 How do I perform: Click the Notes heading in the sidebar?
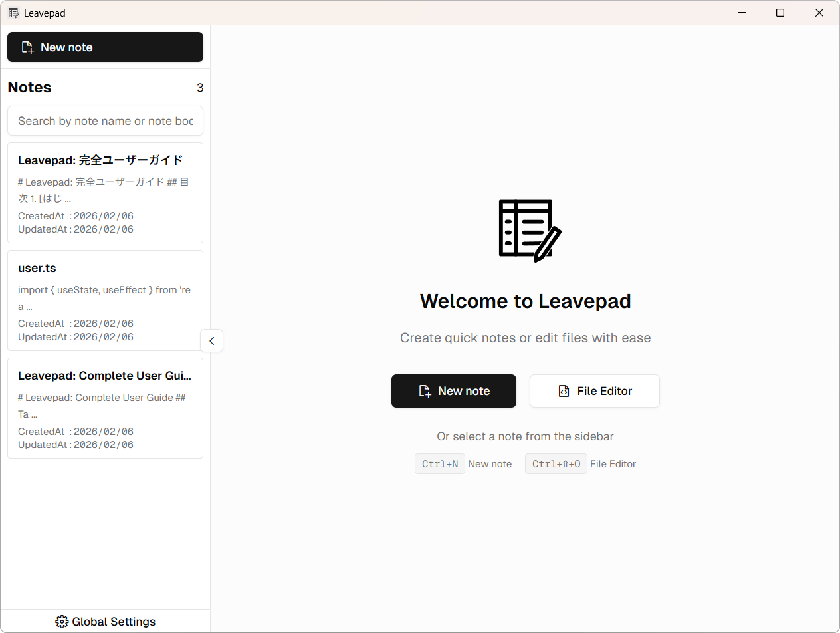tap(29, 87)
